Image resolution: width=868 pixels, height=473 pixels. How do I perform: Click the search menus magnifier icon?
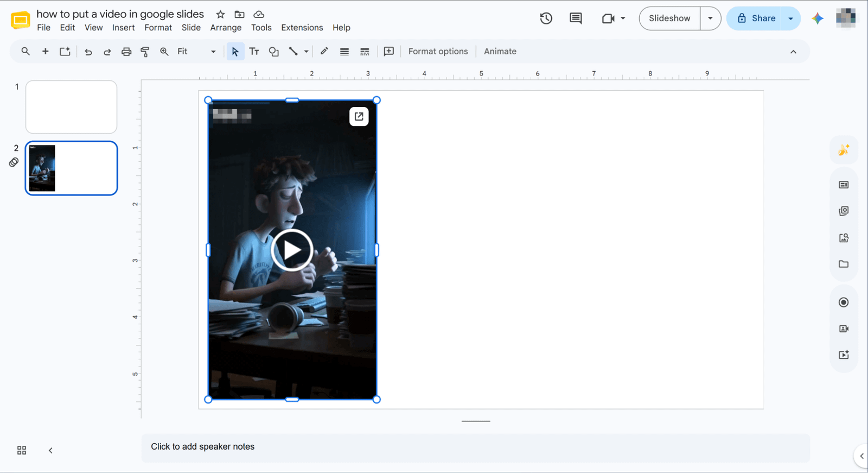click(x=25, y=51)
